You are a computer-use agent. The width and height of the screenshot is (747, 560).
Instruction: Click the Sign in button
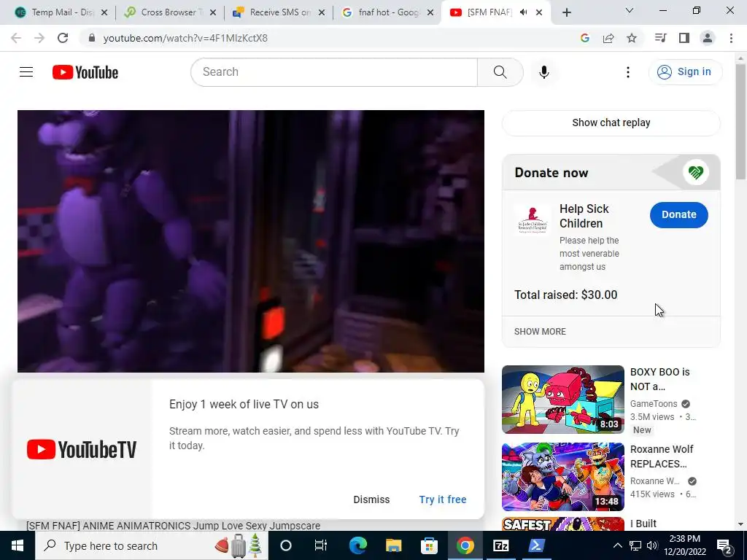[x=685, y=72]
